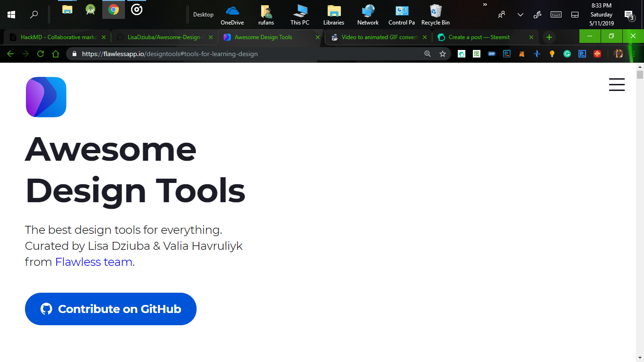Open OneDrive shortcut
Viewport: 644px width, 362px height.
click(x=232, y=15)
